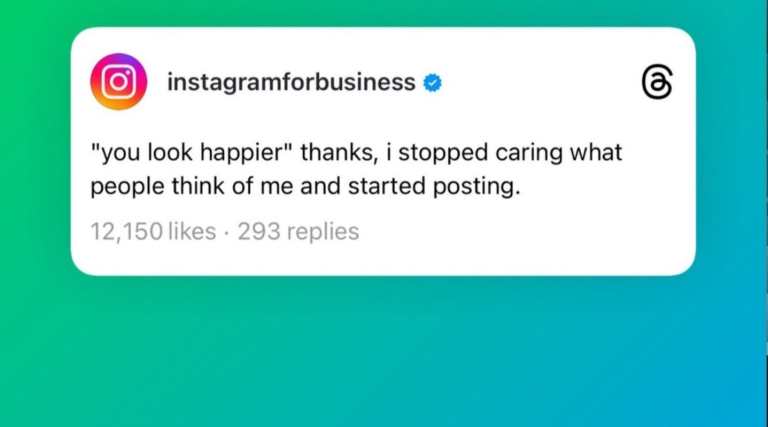This screenshot has width=768, height=427.
Task: Click the blue verified badge
Action: [432, 83]
